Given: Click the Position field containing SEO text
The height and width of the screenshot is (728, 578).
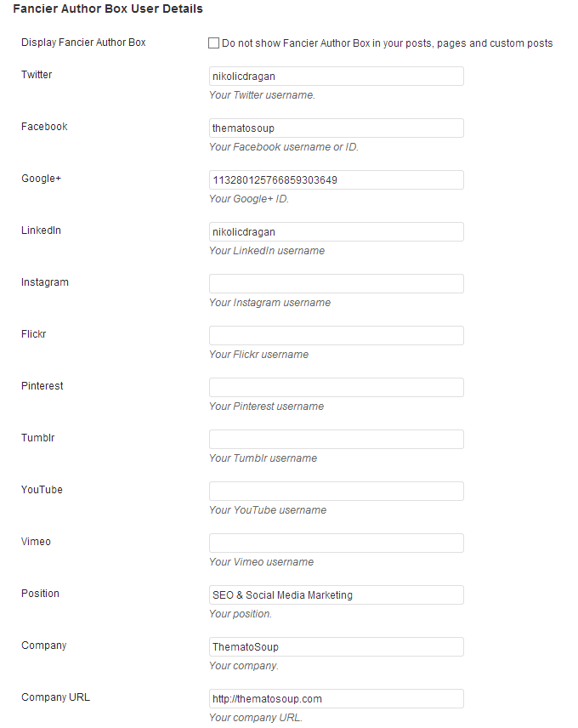Looking at the screenshot, I should point(336,595).
